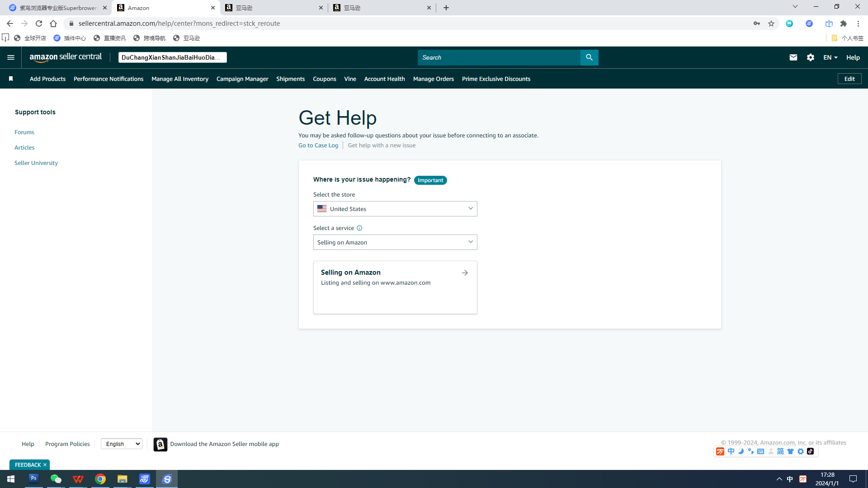Screen dimensions: 868x488
Task: Open the messages mail icon
Action: [793, 57]
